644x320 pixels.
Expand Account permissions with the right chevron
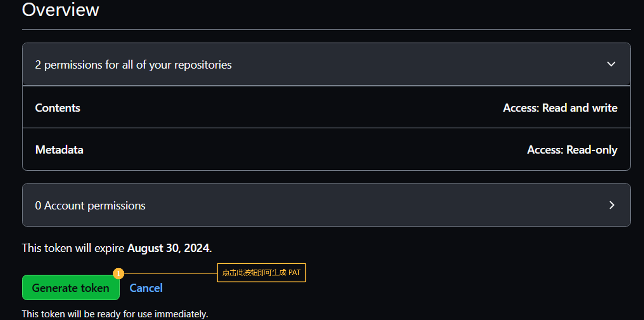[x=612, y=205]
